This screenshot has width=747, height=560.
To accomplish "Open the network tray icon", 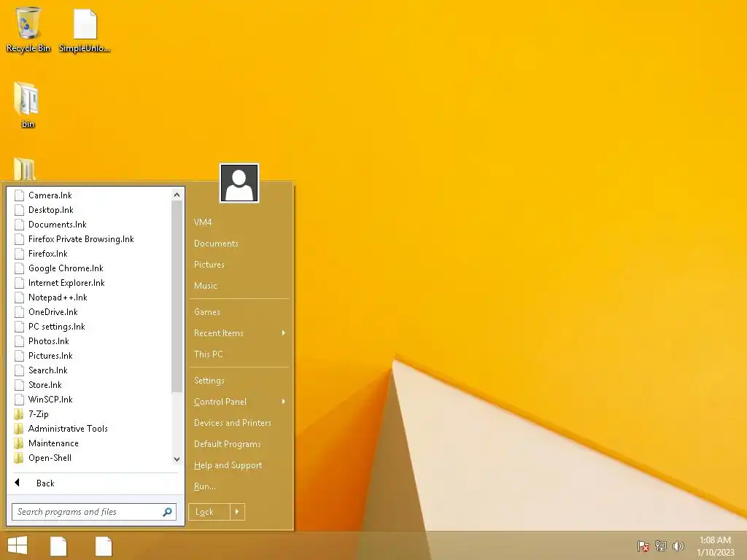I will 661,545.
